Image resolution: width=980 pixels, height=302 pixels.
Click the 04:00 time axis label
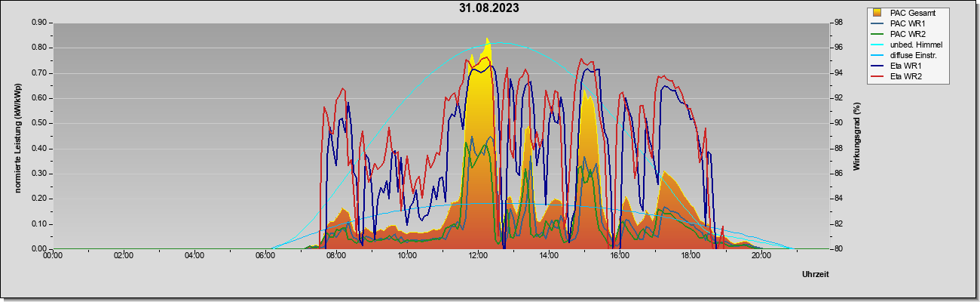click(x=194, y=256)
